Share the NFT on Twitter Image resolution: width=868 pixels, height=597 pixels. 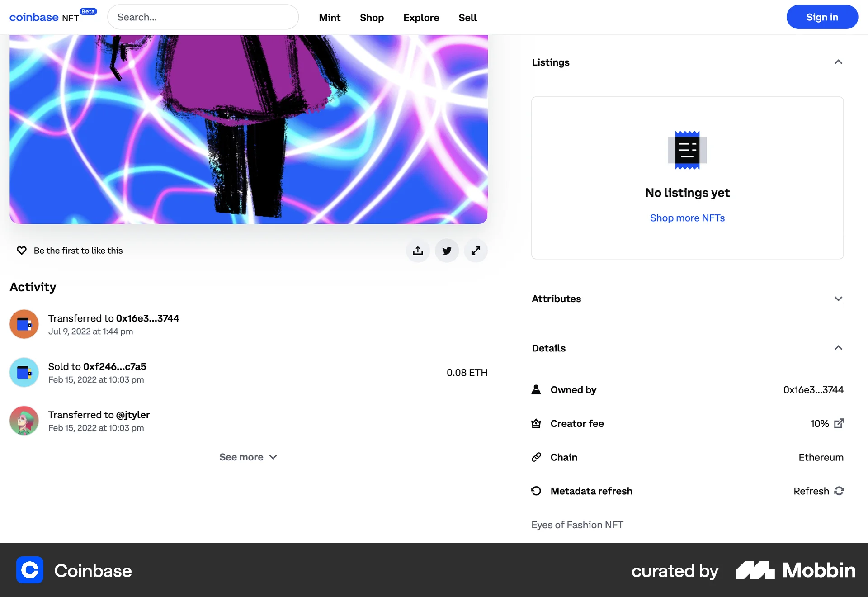447,250
